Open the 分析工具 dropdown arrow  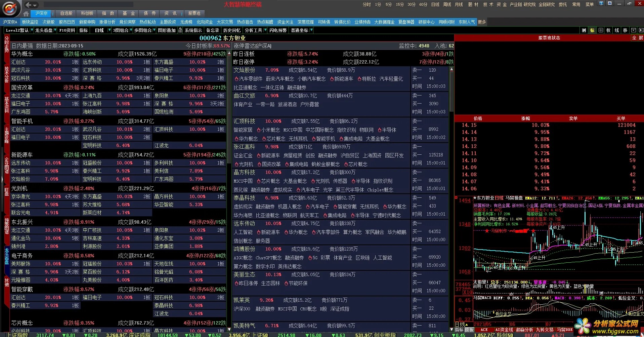(265, 30)
